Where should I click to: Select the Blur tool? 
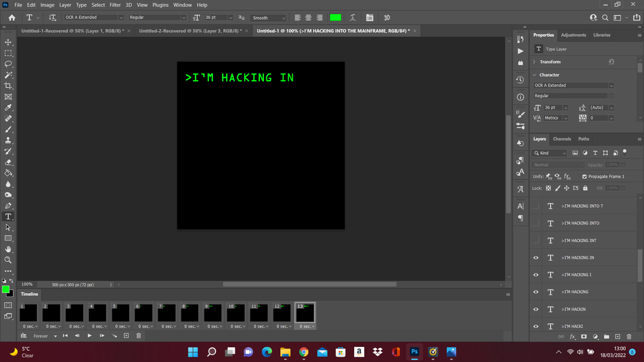pos(8,184)
